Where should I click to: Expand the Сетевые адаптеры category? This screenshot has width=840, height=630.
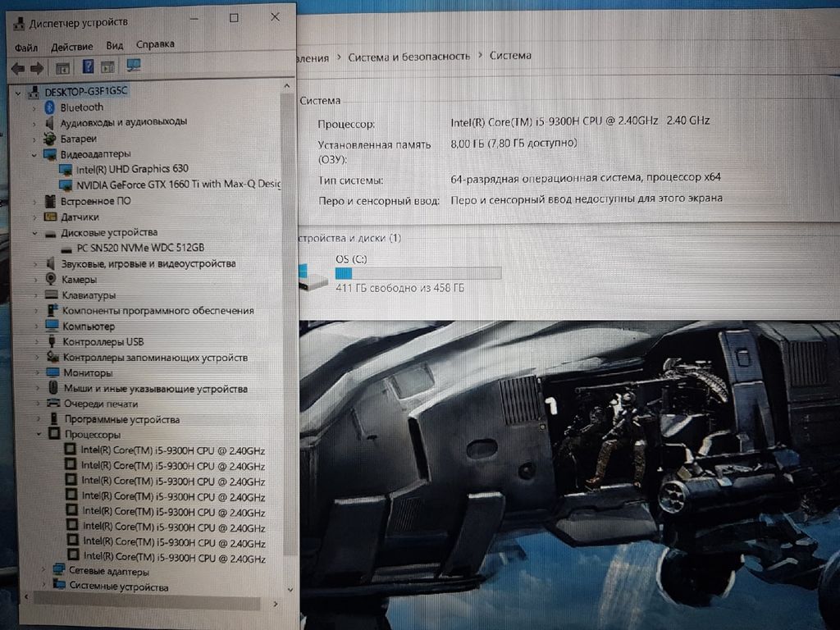(43, 571)
